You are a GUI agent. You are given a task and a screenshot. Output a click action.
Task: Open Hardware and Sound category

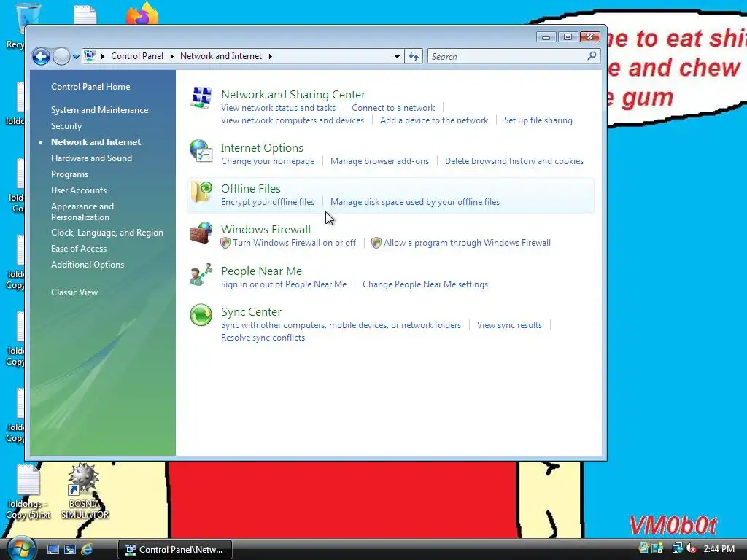pyautogui.click(x=91, y=158)
